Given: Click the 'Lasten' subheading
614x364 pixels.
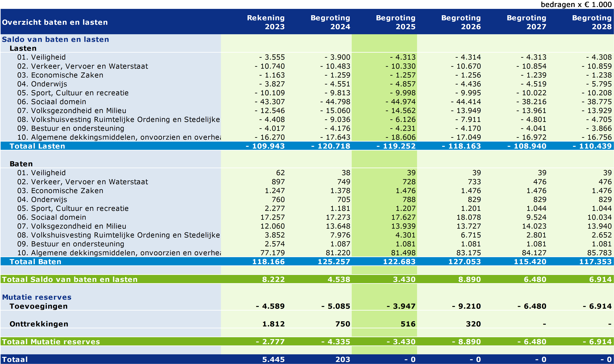Looking at the screenshot, I should tap(23, 48).
